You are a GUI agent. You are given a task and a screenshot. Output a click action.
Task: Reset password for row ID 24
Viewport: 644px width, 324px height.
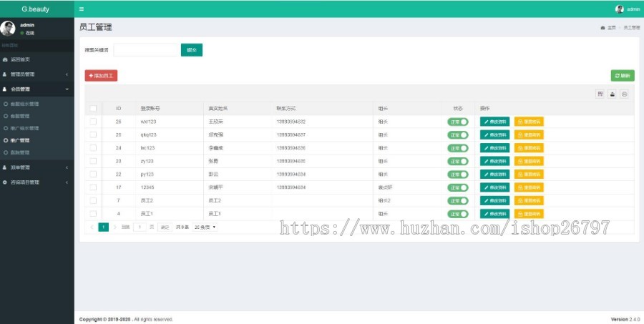[x=529, y=148]
